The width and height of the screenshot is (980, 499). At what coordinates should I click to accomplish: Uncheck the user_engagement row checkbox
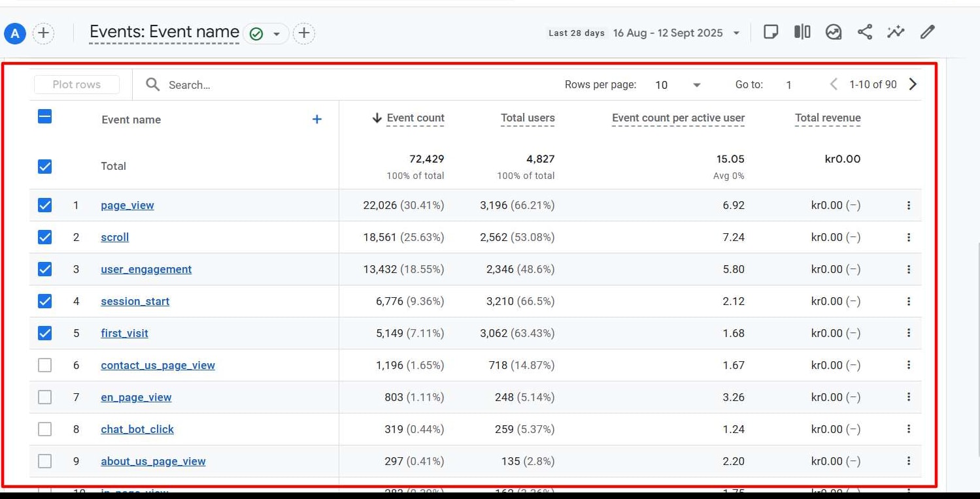[x=44, y=269]
